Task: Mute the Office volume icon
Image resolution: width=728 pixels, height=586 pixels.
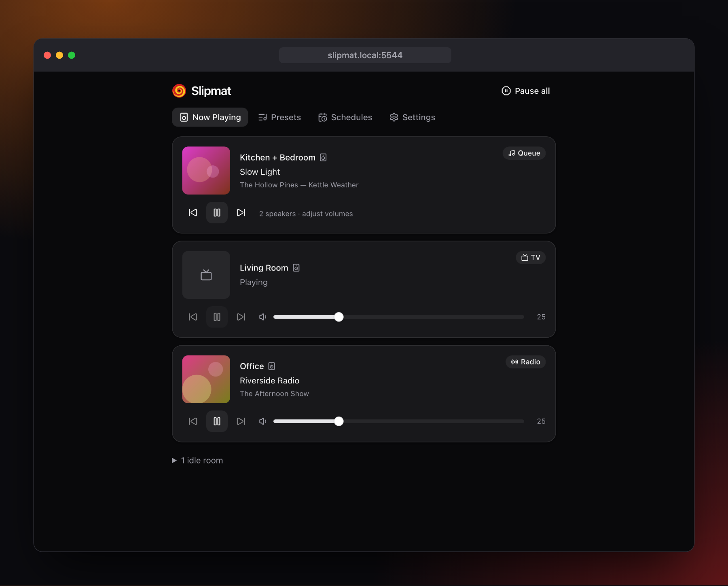Action: coord(263,421)
